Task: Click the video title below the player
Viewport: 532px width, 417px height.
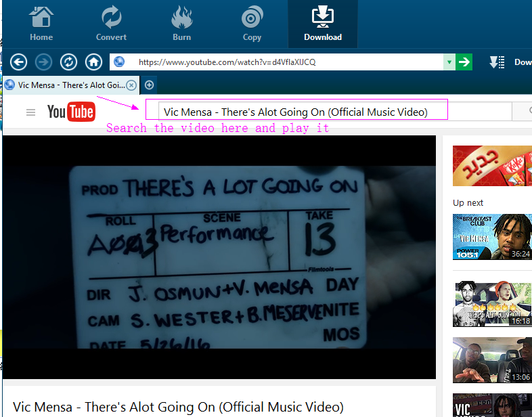Action: pos(178,407)
